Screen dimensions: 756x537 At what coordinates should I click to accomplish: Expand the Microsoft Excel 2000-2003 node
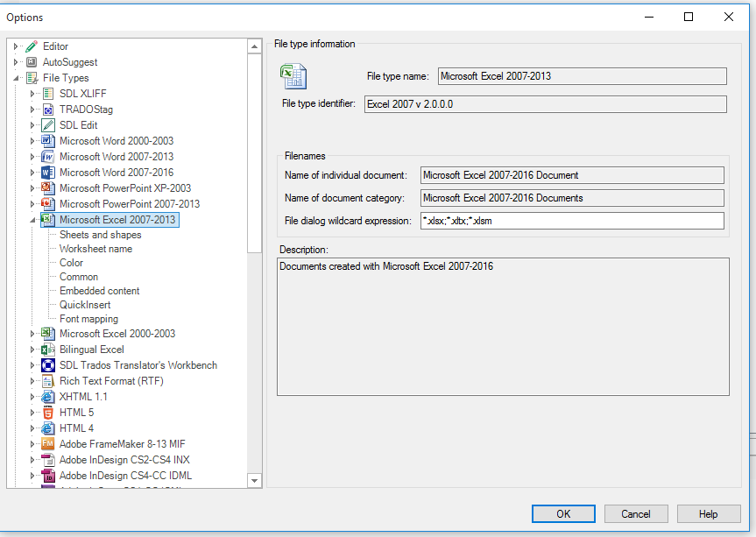coord(32,334)
